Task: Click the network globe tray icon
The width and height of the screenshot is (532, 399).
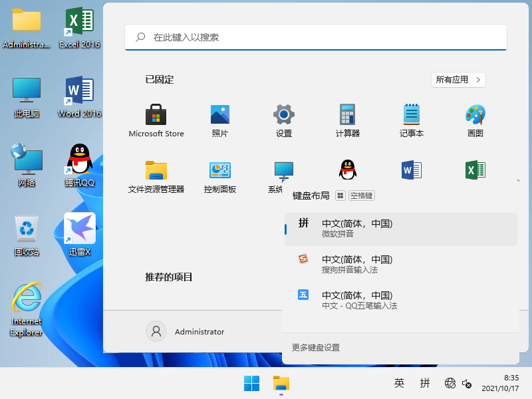Action: [x=450, y=384]
